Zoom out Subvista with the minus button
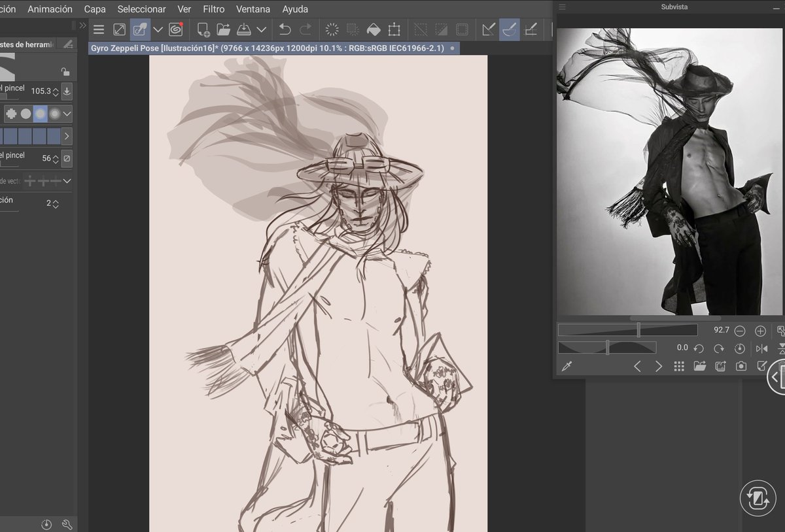The width and height of the screenshot is (785, 532). pos(740,331)
